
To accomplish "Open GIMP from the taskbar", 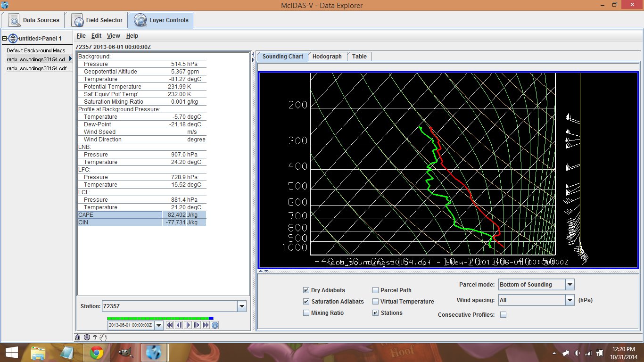I will click(x=125, y=353).
